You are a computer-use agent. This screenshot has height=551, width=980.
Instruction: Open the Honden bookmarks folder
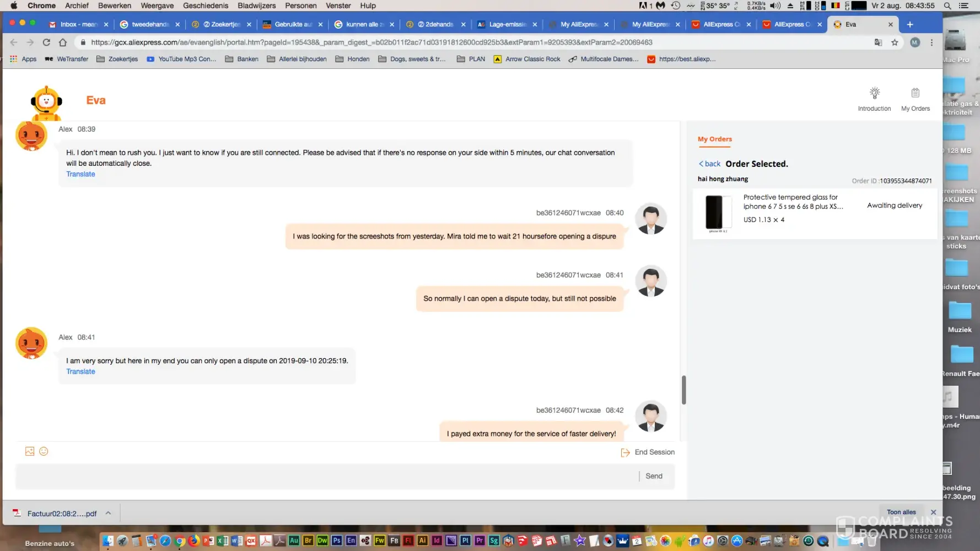pyautogui.click(x=353, y=59)
